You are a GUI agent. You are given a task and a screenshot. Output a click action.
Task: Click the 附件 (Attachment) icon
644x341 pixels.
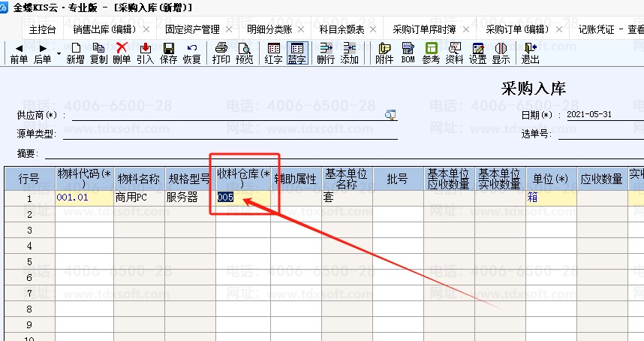point(384,53)
